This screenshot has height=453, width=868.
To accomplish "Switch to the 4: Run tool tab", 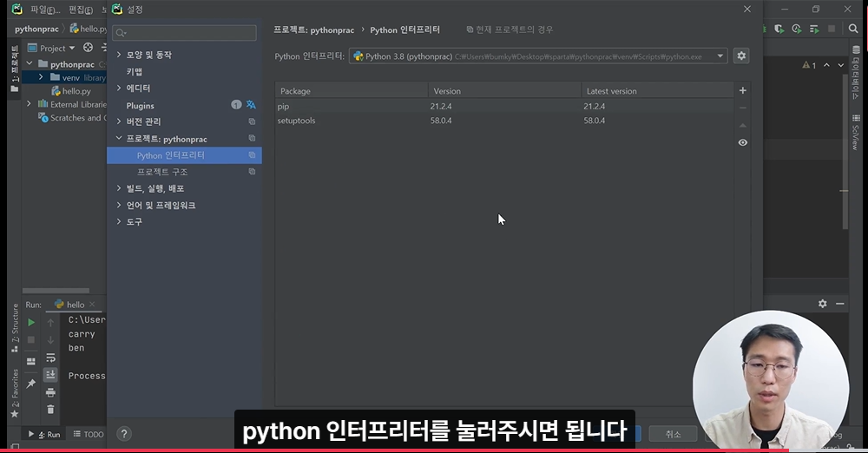I will tap(43, 434).
